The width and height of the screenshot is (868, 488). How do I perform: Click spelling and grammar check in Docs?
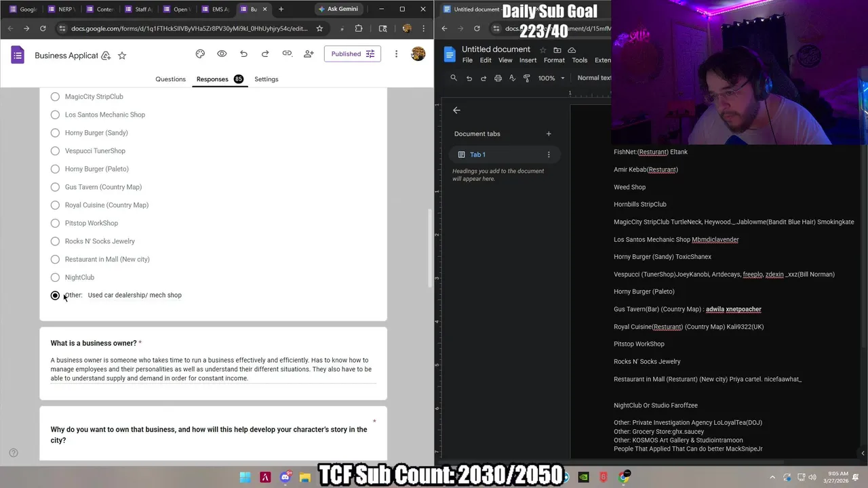512,78
